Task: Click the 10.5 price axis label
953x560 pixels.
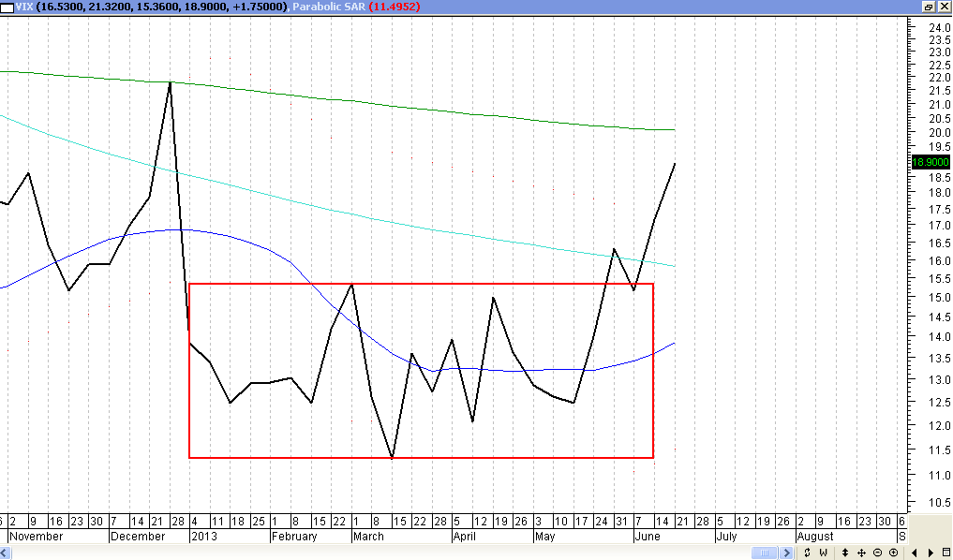Action: 938,502
